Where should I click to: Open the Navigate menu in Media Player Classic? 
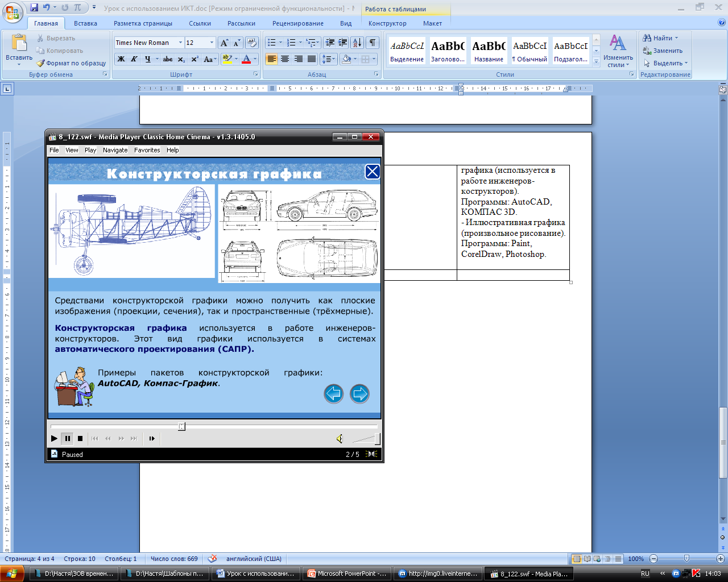point(115,150)
